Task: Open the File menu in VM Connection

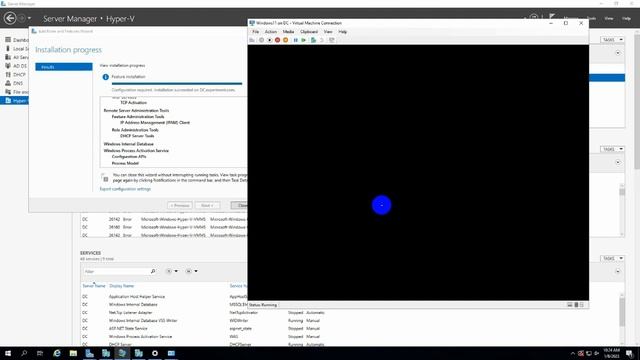Action: click(256, 31)
